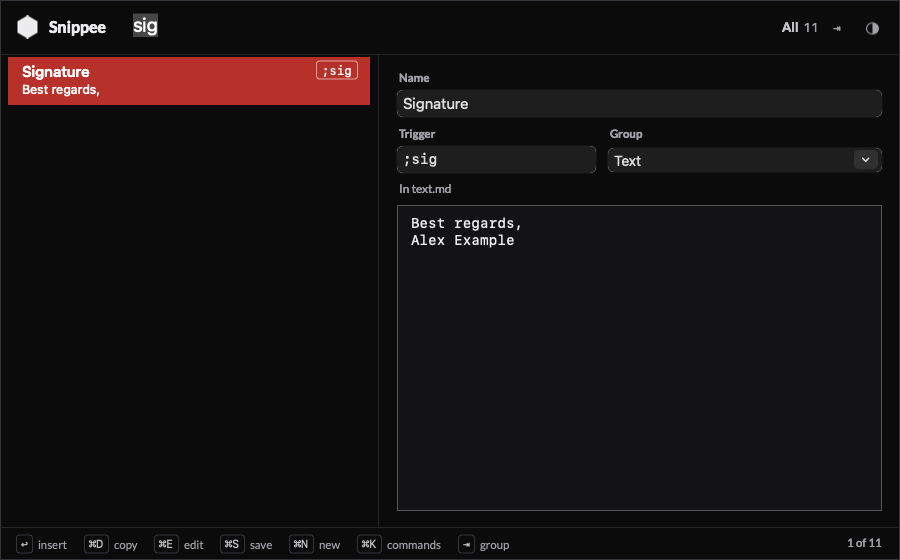Click the edit label in footer
The height and width of the screenshot is (560, 900).
tap(193, 545)
